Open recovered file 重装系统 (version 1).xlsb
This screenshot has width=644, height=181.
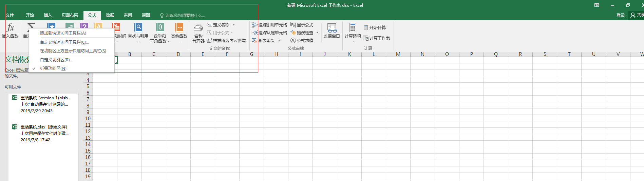click(x=43, y=104)
